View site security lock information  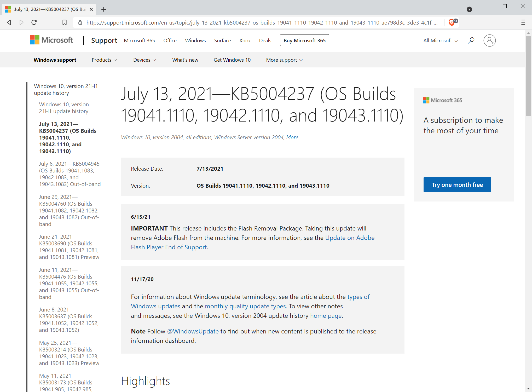tap(80, 23)
